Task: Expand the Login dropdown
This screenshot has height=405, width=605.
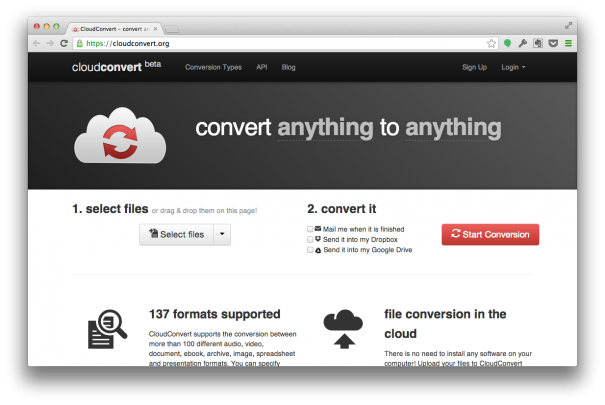Action: click(x=513, y=67)
